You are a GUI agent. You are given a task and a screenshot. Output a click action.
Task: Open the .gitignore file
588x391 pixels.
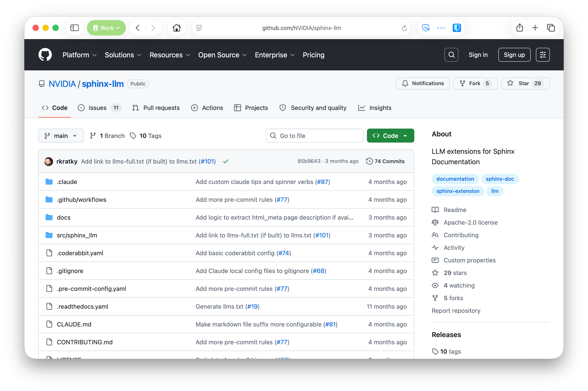[70, 271]
